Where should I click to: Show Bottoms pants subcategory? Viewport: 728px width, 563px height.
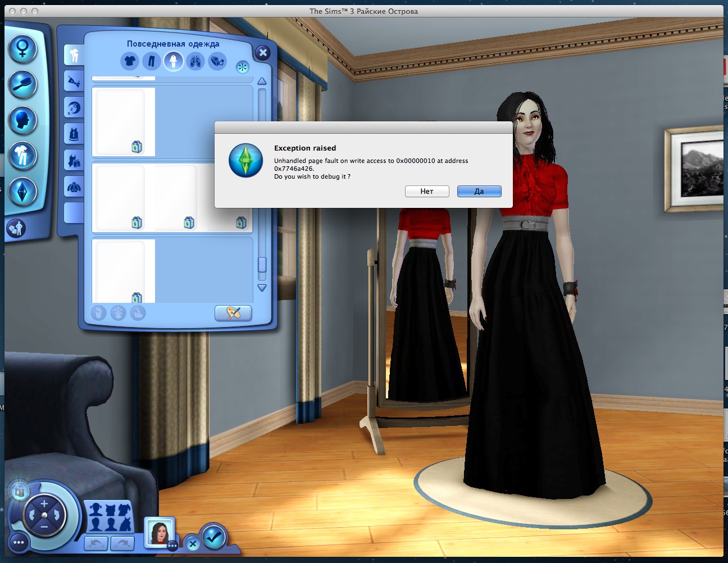(x=151, y=61)
